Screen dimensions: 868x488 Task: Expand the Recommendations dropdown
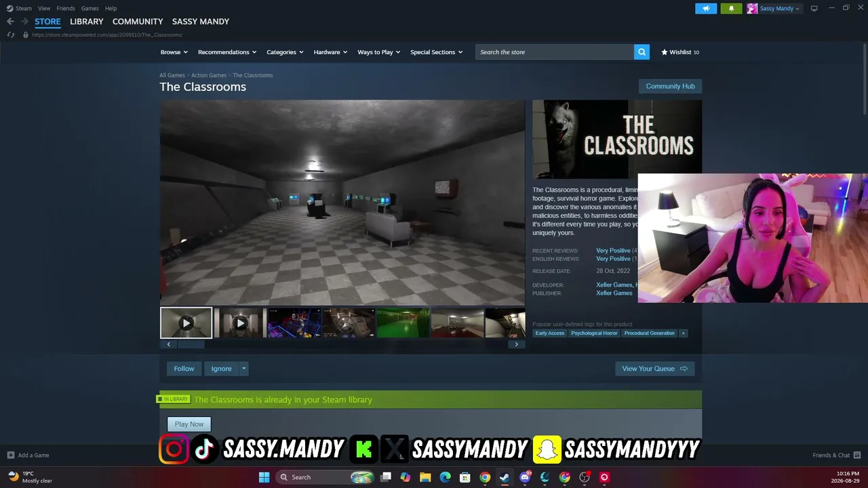click(x=227, y=52)
